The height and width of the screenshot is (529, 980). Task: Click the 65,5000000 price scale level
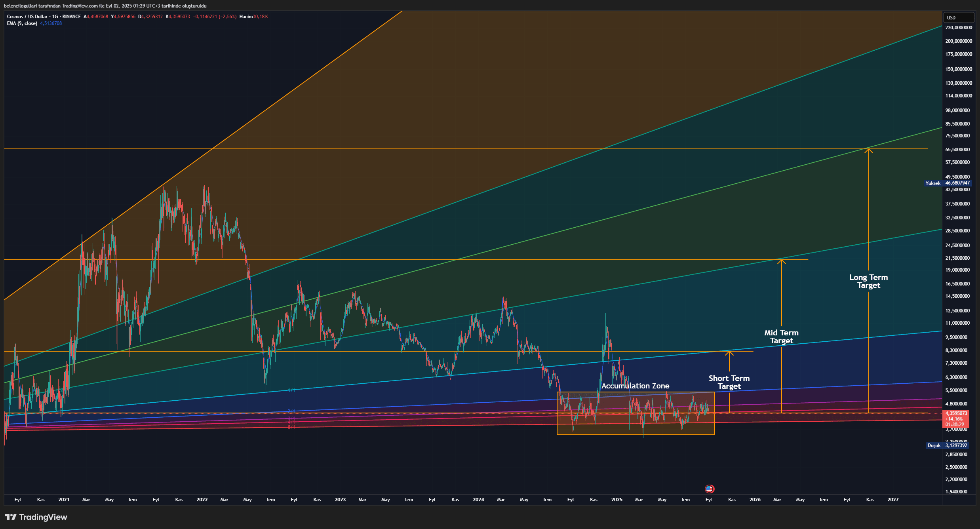pyautogui.click(x=957, y=149)
